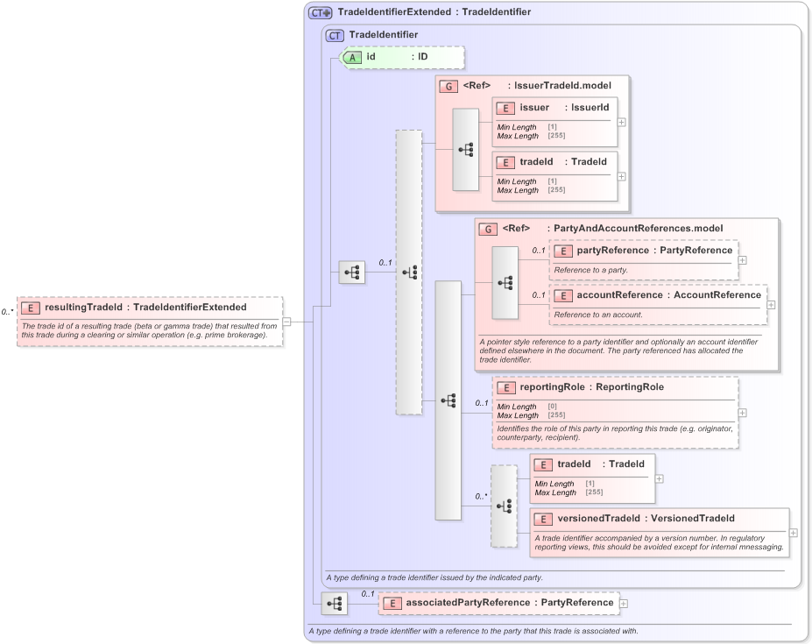This screenshot has width=812, height=644.
Task: Select 'versionedTradeId : VersionedTradeId' label
Action: [x=646, y=518]
